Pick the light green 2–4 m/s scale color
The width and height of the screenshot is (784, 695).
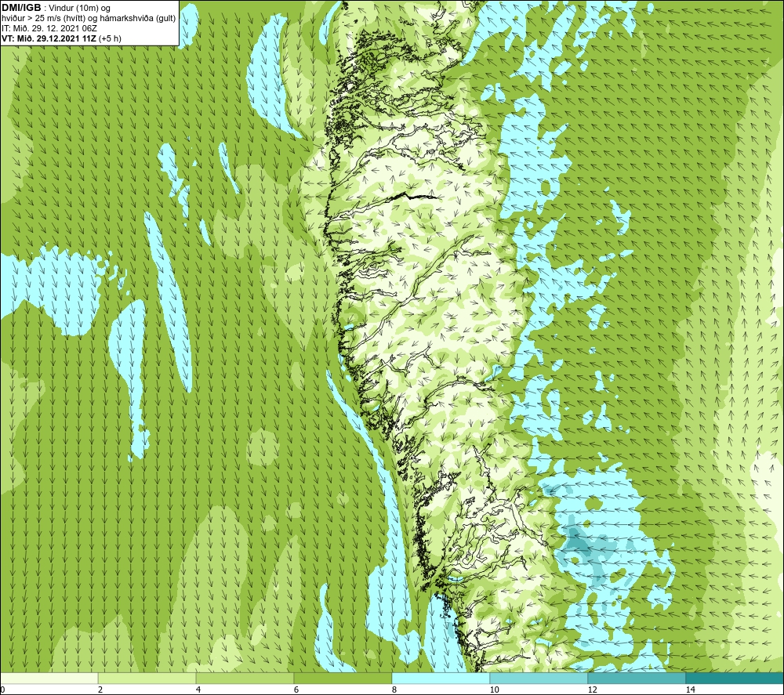tap(147, 678)
